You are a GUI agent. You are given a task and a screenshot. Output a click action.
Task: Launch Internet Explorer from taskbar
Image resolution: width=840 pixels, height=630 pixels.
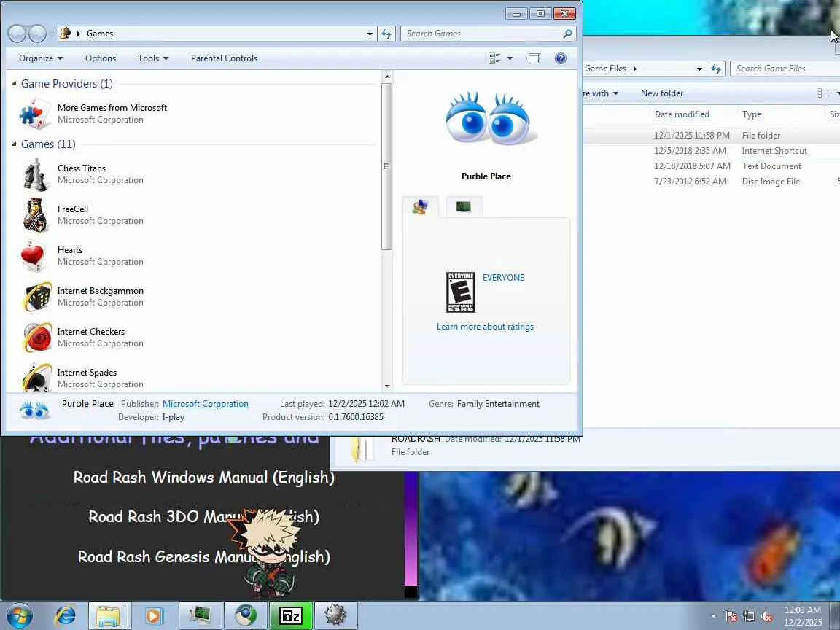(x=65, y=616)
